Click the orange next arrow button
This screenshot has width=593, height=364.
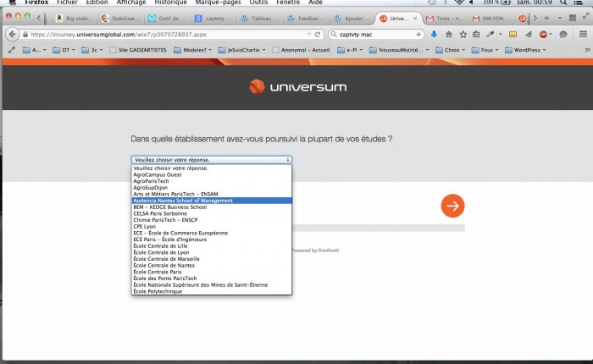coord(452,206)
